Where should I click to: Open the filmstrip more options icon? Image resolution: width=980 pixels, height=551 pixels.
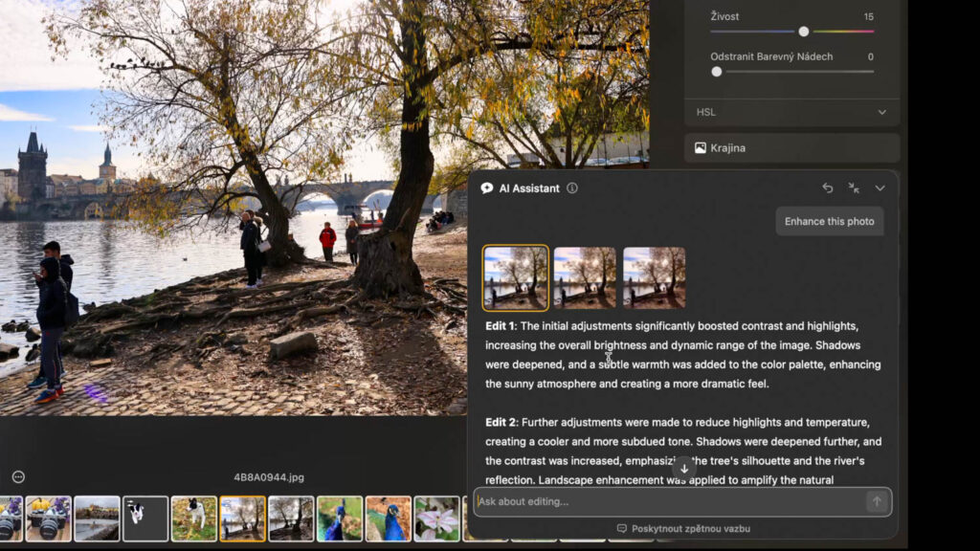19,477
